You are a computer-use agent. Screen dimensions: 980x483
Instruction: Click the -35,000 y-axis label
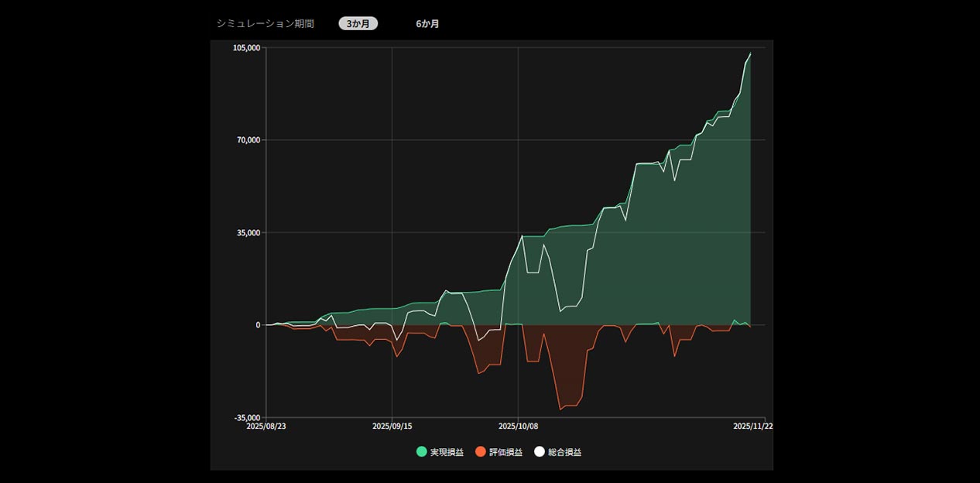[246, 417]
